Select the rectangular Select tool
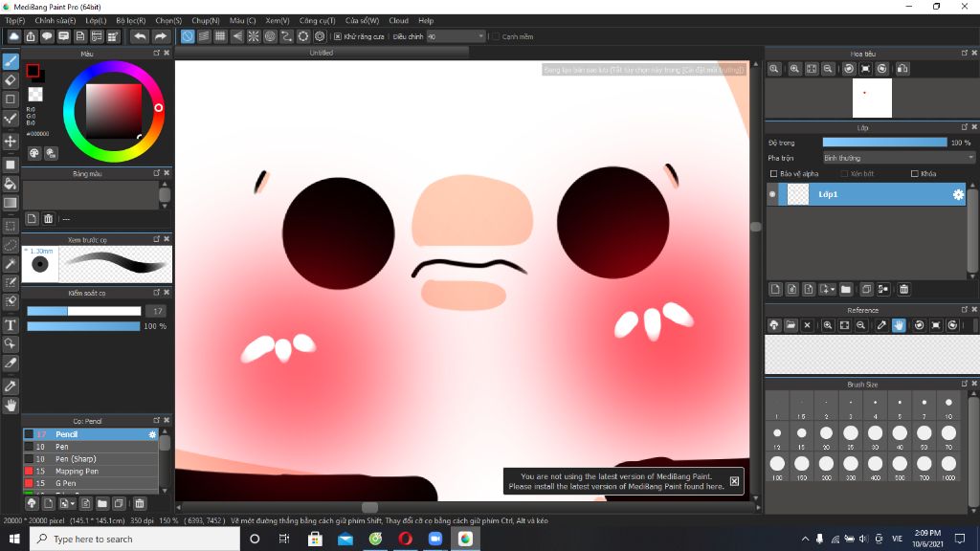 [11, 226]
